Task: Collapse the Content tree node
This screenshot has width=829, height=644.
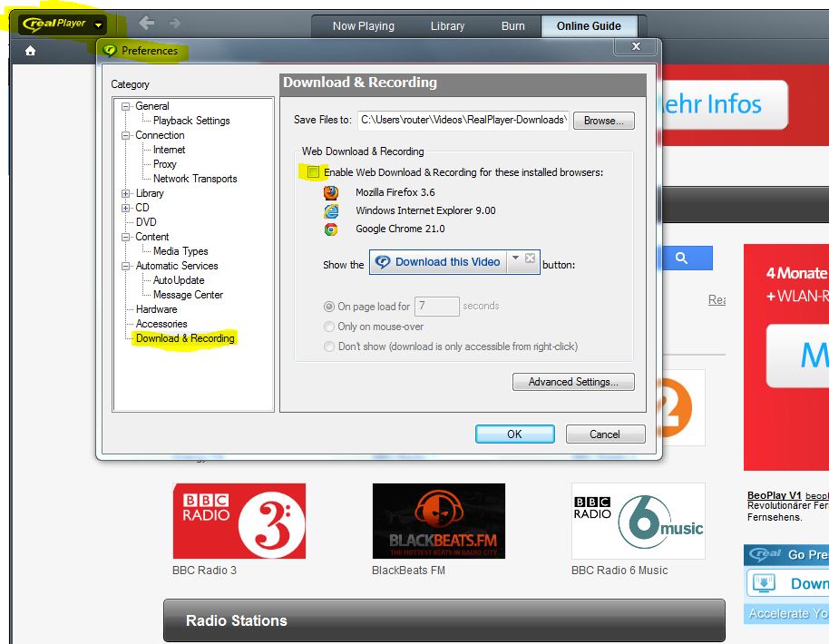Action: [x=125, y=237]
